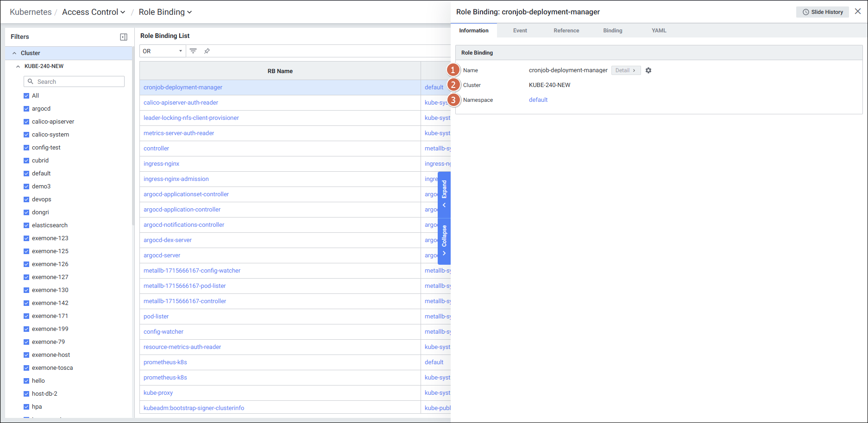Toggle the All namespaces checkbox
The width and height of the screenshot is (868, 423).
tap(26, 96)
